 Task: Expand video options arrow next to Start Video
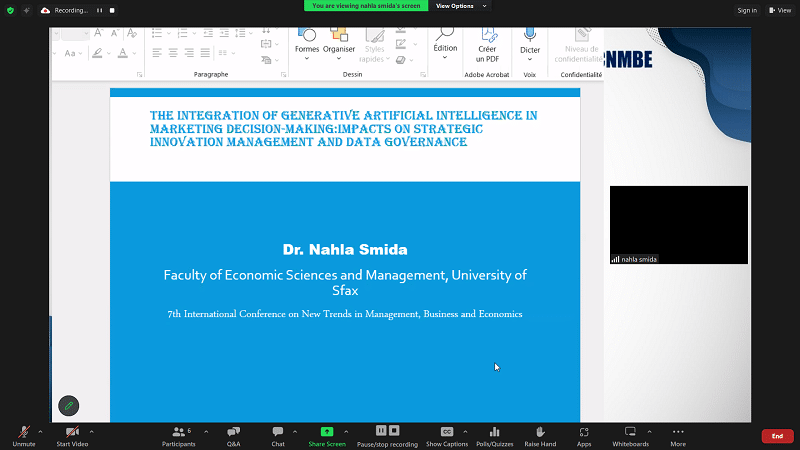93,432
